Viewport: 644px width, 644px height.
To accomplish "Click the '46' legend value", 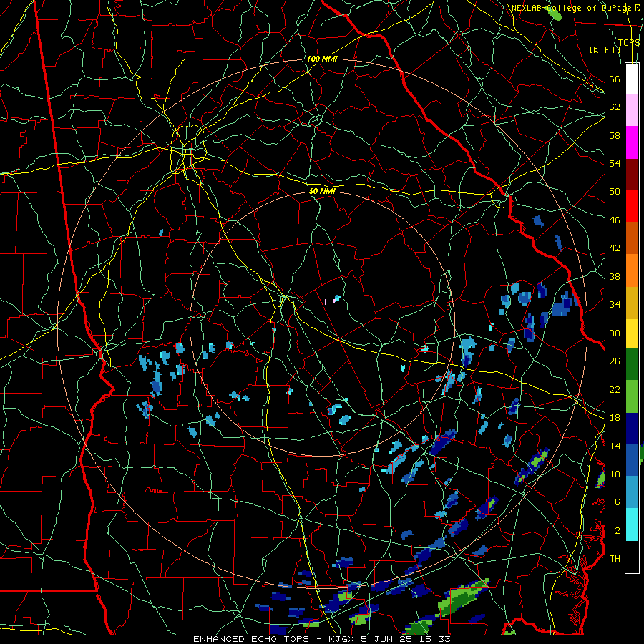I will coord(615,220).
